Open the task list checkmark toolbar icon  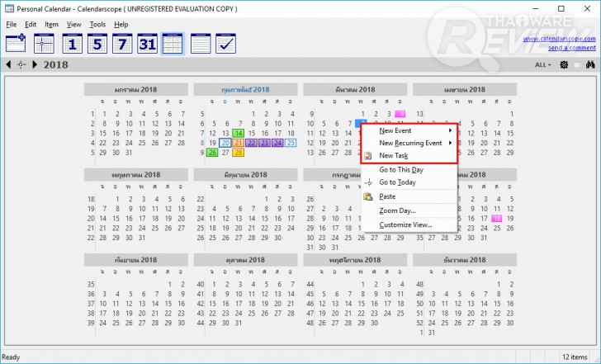click(x=225, y=43)
